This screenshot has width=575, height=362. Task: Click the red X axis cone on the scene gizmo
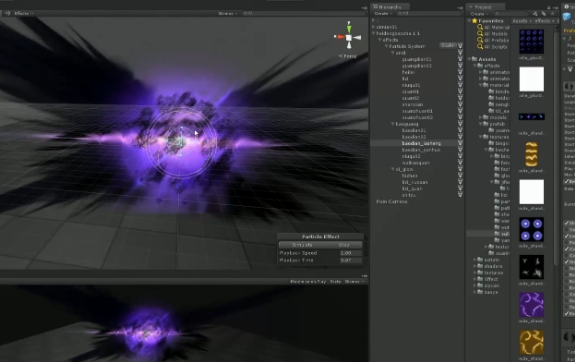[341, 37]
